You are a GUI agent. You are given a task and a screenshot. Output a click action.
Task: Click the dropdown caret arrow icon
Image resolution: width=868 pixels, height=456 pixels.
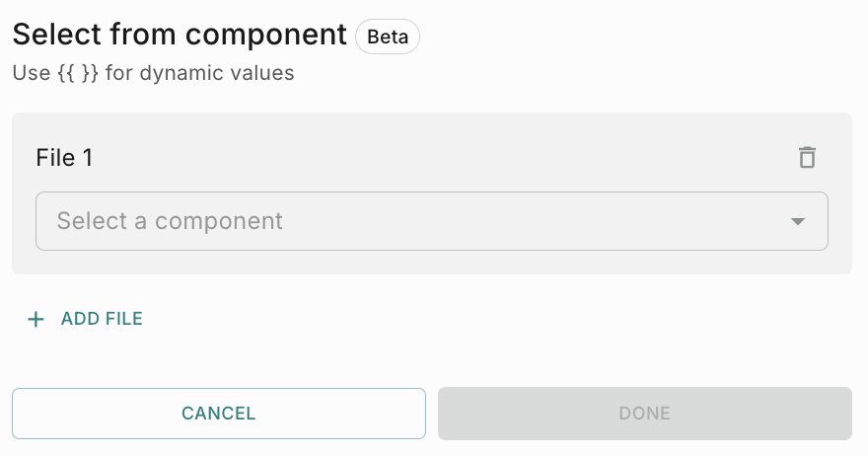[799, 221]
